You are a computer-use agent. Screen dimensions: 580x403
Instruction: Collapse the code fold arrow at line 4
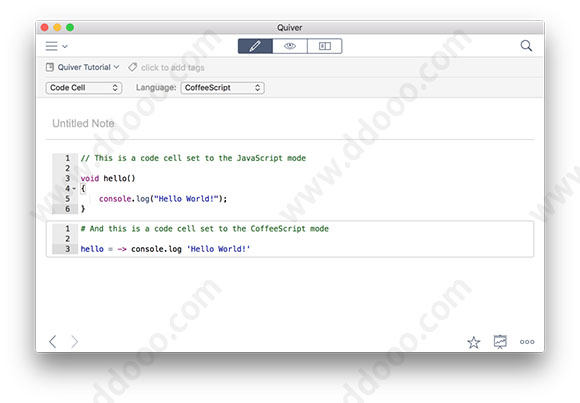[x=74, y=189]
